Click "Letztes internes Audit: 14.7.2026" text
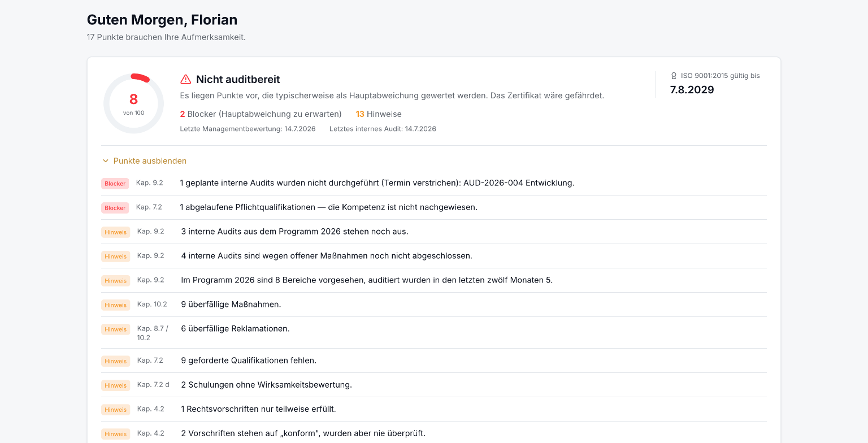 [x=383, y=129]
